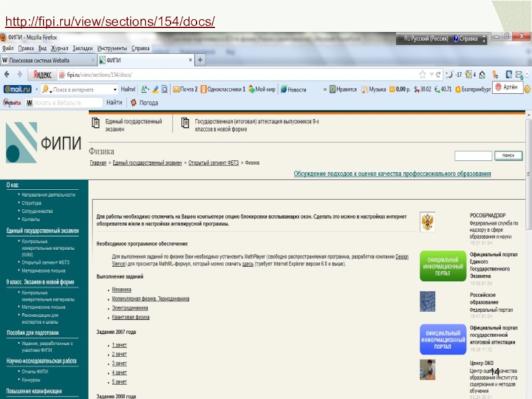Click the Екатеринбург weather item
This screenshot has height=399, width=532.
click(x=473, y=89)
